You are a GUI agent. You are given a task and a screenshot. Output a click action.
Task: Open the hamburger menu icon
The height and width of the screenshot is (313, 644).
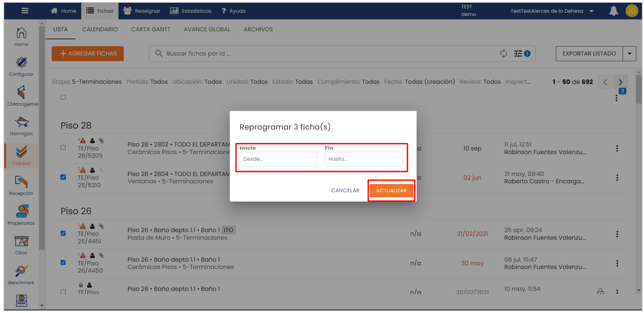click(x=25, y=11)
